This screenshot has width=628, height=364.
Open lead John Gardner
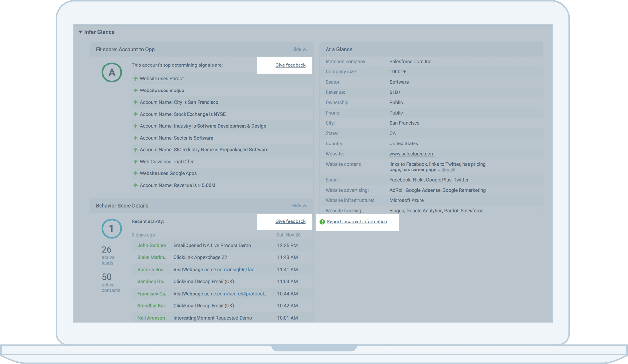(x=152, y=246)
